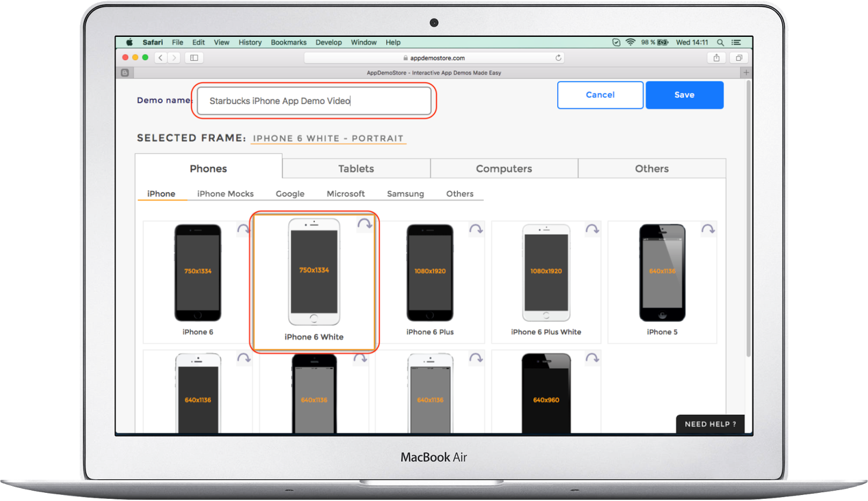Select the Microsoft sub-tab
The width and height of the screenshot is (868, 501).
346,194
